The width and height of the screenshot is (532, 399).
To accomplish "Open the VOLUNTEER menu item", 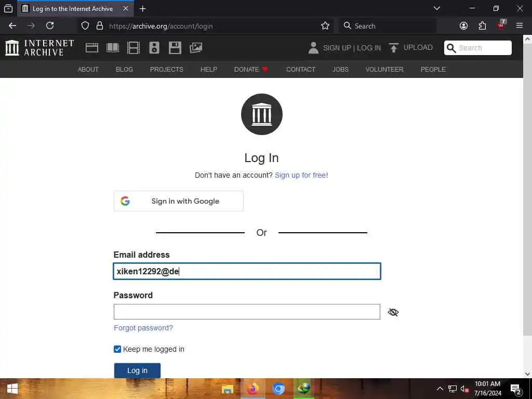I will (384, 69).
